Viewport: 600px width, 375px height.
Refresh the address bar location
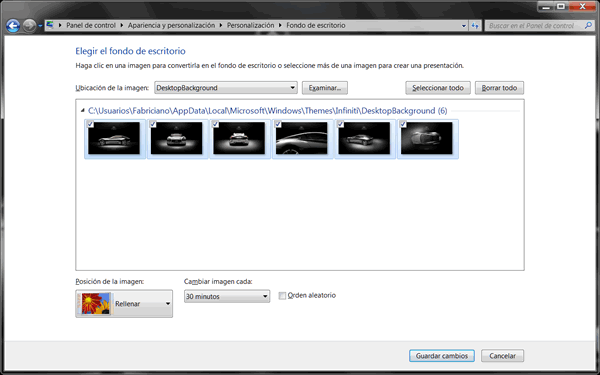click(x=475, y=26)
